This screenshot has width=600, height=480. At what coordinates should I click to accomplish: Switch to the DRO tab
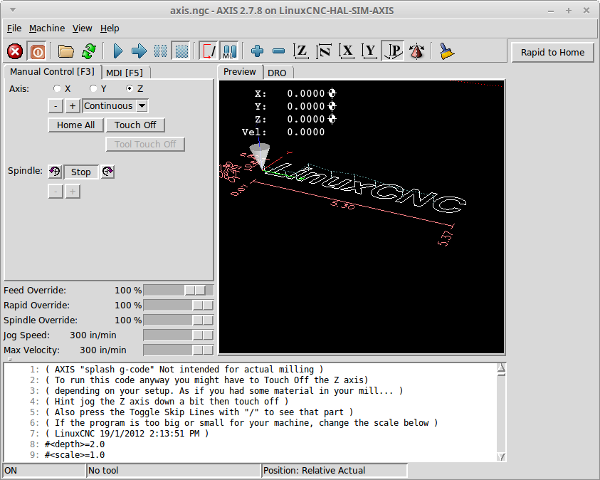278,72
